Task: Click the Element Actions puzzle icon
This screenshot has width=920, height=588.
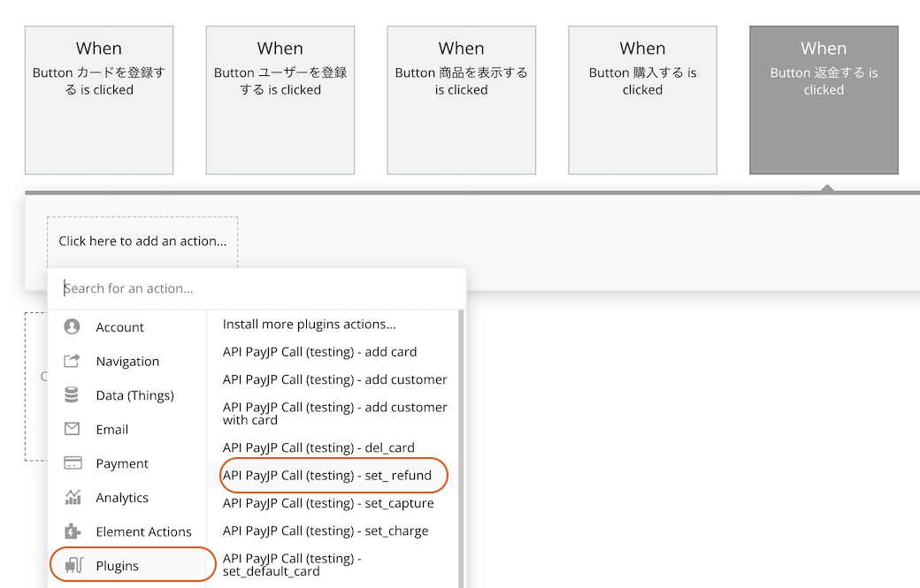Action: point(73,531)
